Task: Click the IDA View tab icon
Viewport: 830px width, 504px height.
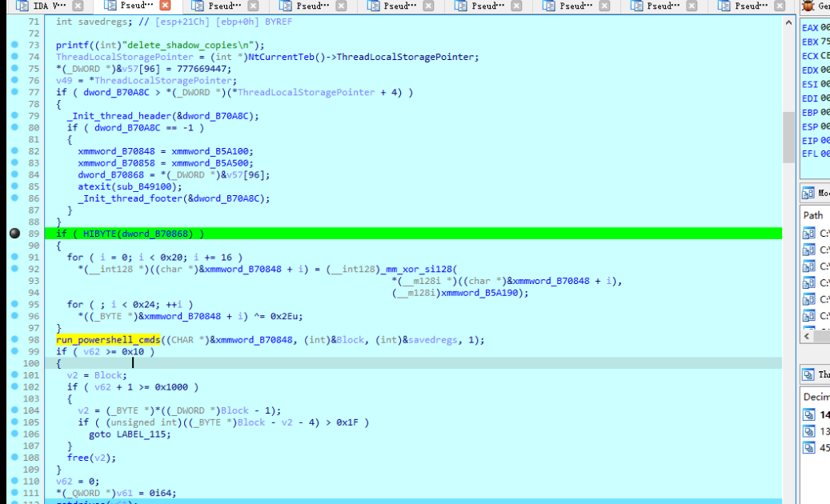Action: tap(22, 6)
